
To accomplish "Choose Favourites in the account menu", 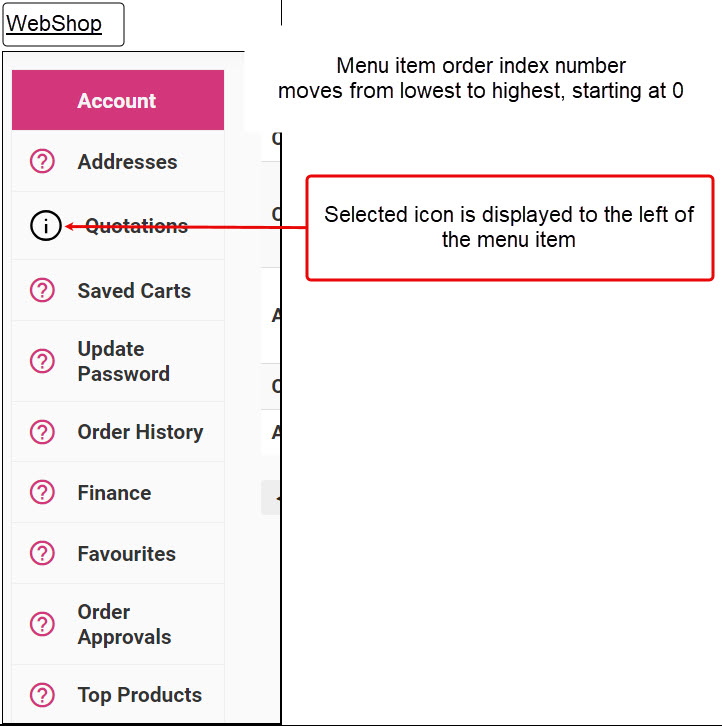I will pyautogui.click(x=126, y=554).
